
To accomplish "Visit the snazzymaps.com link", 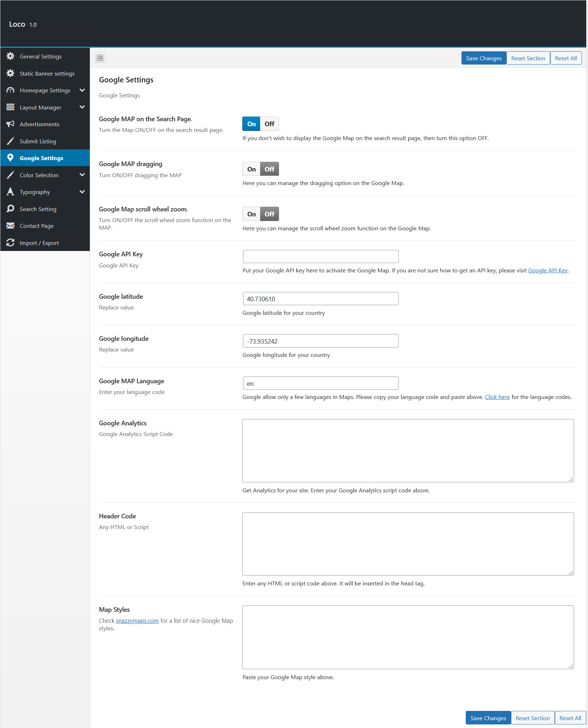I will click(x=137, y=621).
